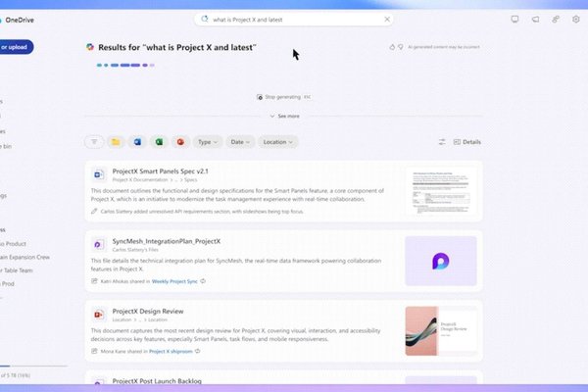Click the storage usage bar in the sidebar

[x=33, y=366]
